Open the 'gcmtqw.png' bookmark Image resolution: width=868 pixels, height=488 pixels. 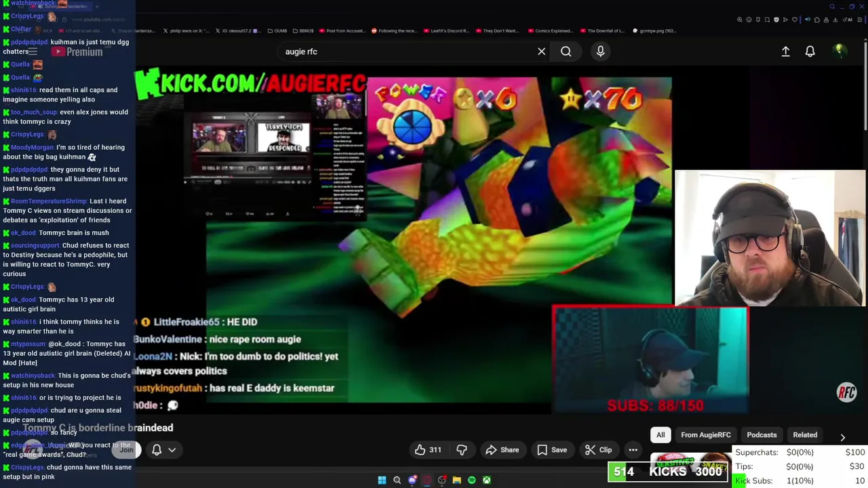[654, 30]
